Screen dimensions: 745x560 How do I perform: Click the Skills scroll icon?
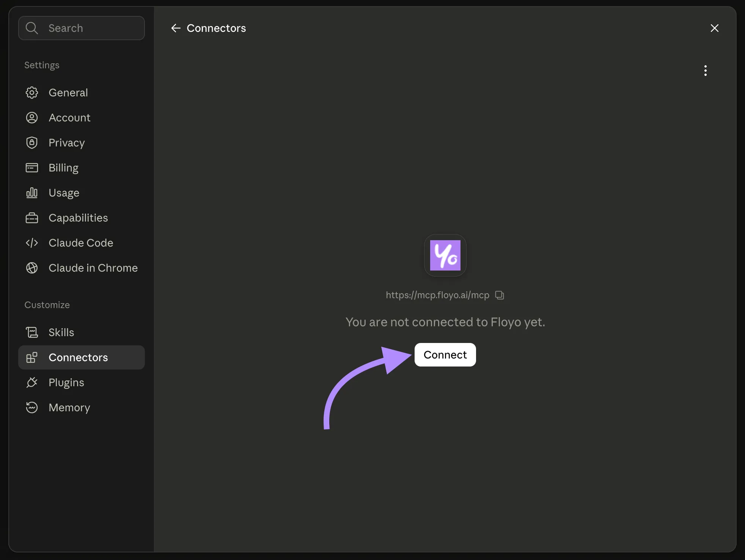pyautogui.click(x=32, y=332)
